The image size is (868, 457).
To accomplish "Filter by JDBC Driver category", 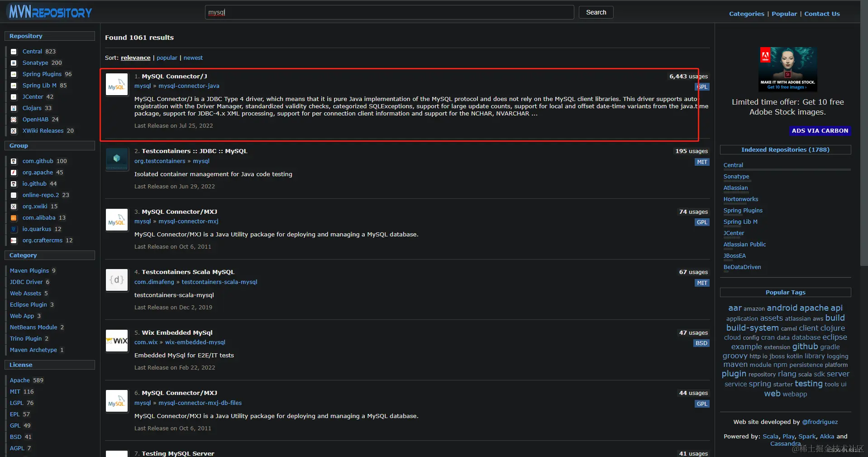I will point(26,282).
